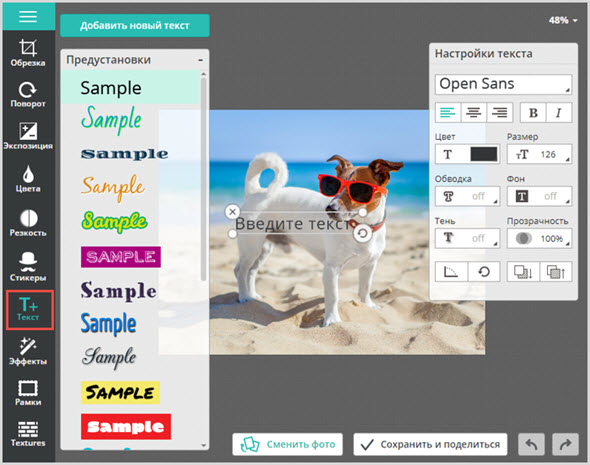
Task: Open the hamburger menu icon
Action: pos(28,16)
